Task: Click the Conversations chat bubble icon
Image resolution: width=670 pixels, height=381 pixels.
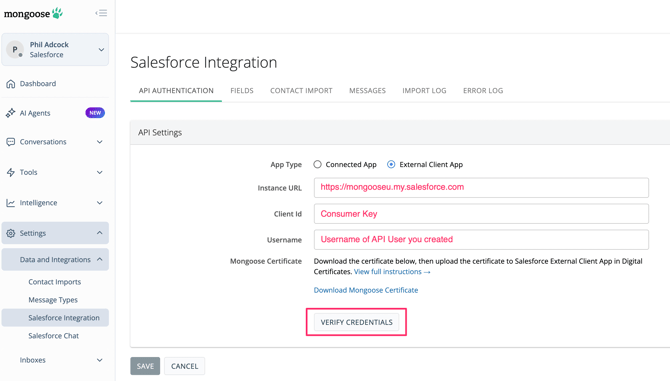Action: tap(11, 142)
